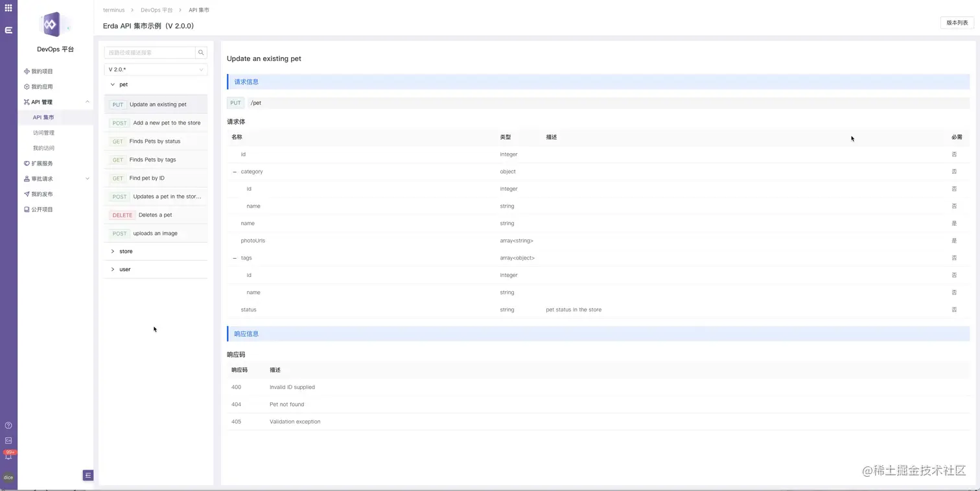
Task: Switch language with the Cn icon
Action: coord(8,440)
